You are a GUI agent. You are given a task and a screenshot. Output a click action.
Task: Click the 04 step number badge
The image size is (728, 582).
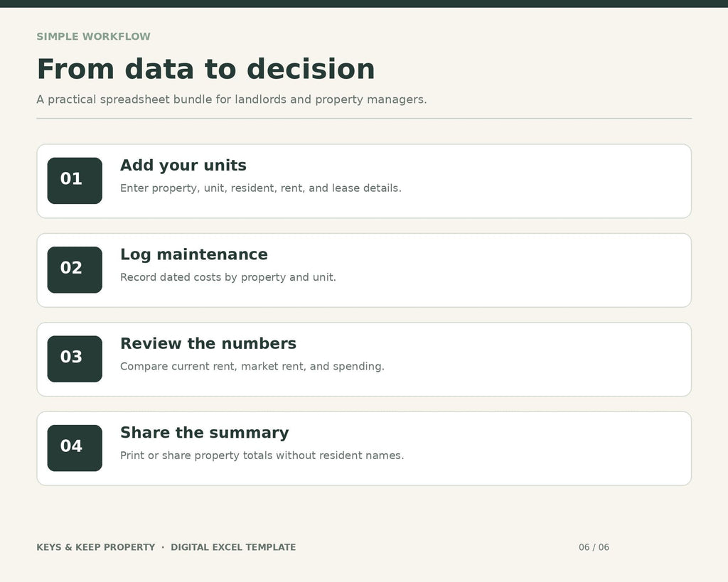point(75,448)
